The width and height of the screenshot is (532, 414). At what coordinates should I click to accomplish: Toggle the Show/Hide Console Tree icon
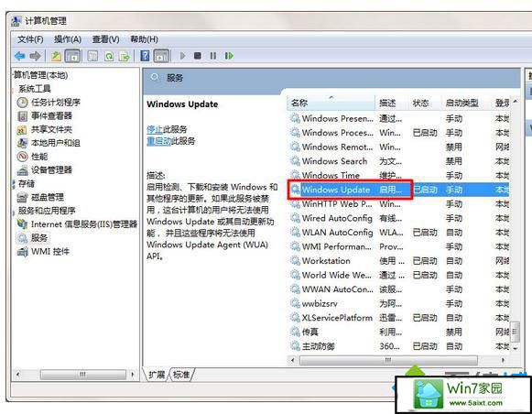pos(72,56)
